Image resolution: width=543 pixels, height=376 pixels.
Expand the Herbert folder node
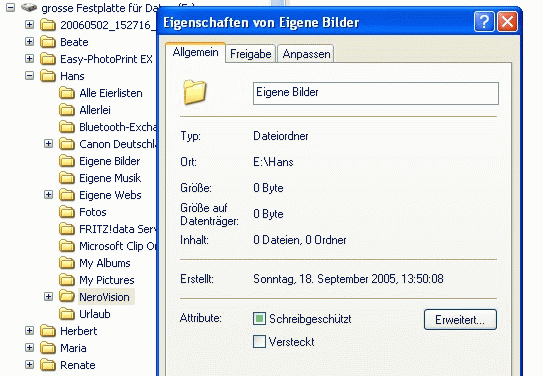pyautogui.click(x=30, y=331)
